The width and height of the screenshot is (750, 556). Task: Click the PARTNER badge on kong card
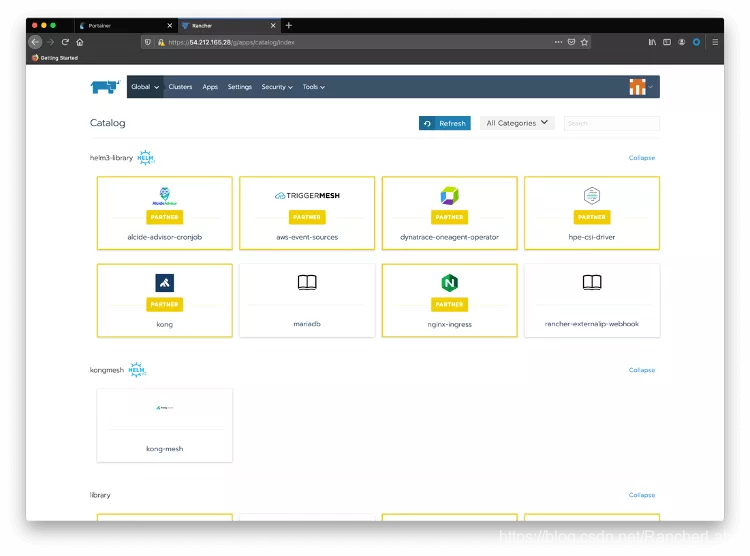tap(165, 304)
